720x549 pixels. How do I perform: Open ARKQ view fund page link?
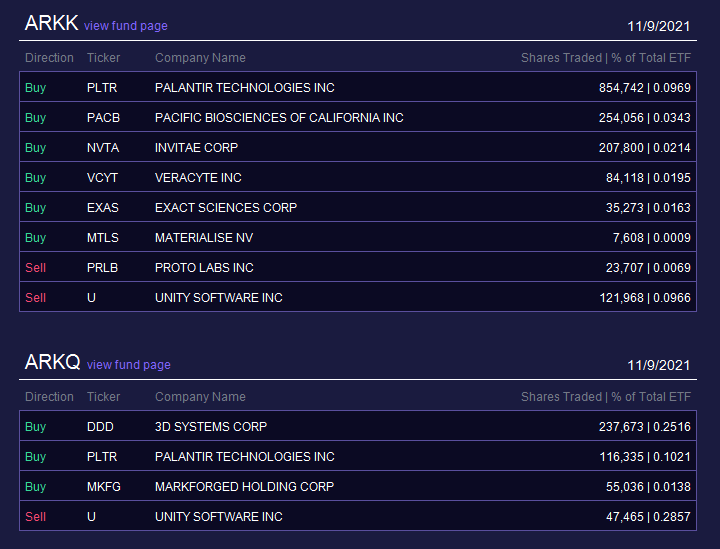point(129,364)
